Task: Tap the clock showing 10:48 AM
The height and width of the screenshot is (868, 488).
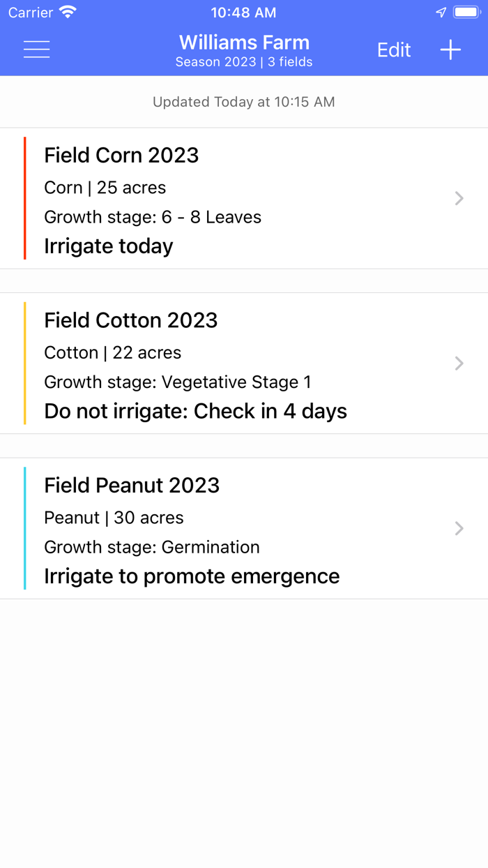Action: tap(243, 12)
